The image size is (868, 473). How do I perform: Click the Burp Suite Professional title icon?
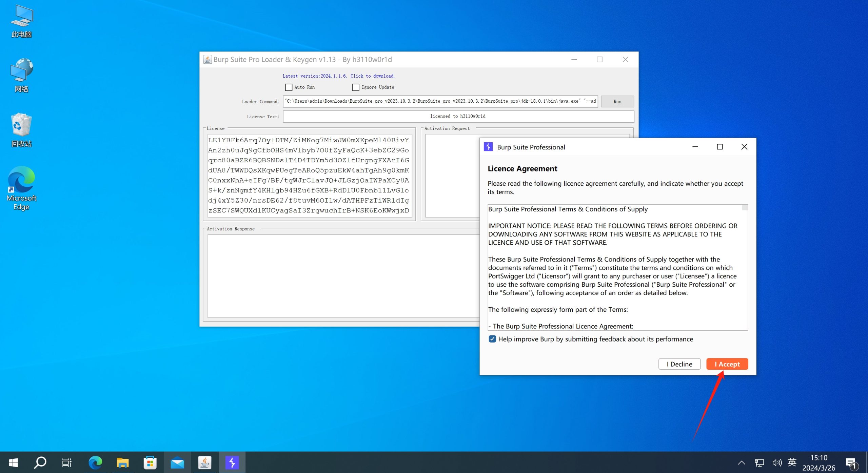(x=488, y=147)
